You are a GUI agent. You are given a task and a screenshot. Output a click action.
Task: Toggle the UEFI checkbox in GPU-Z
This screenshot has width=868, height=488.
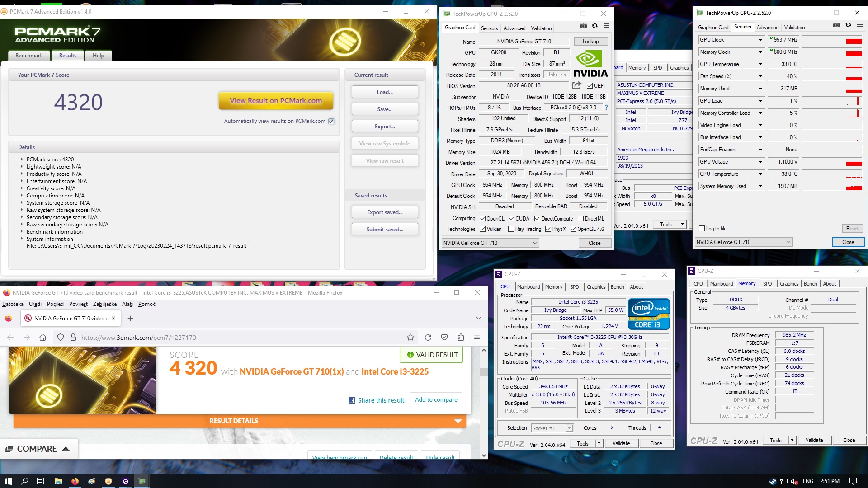pyautogui.click(x=590, y=86)
